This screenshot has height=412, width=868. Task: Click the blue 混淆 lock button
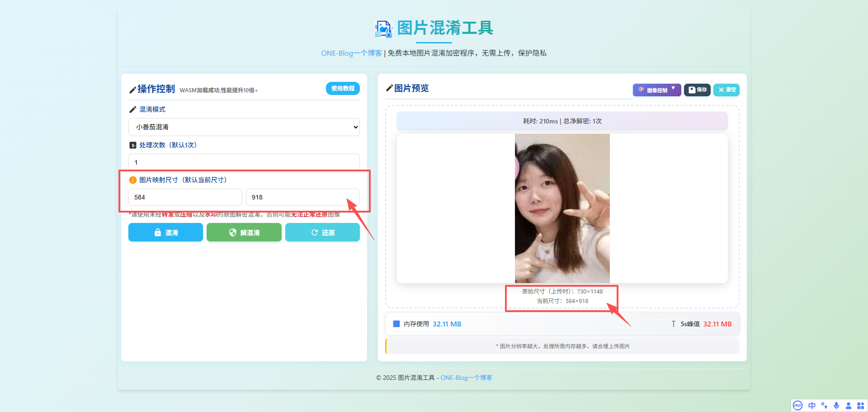tap(165, 232)
